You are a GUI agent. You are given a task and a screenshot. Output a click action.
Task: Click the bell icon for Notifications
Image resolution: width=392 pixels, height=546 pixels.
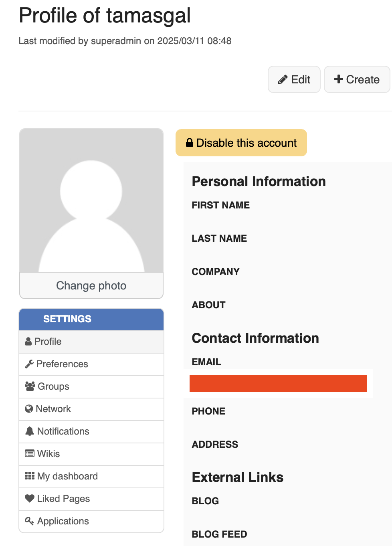pyautogui.click(x=30, y=431)
